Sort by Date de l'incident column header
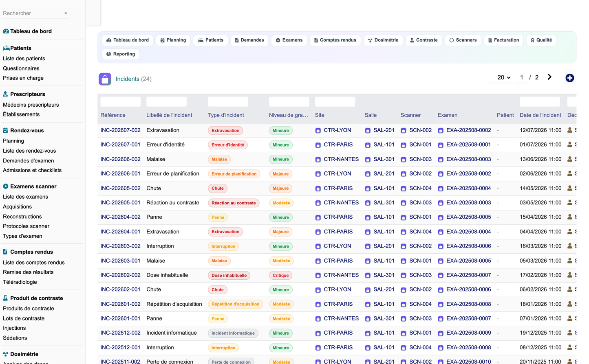The height and width of the screenshot is (364, 589). tap(540, 115)
